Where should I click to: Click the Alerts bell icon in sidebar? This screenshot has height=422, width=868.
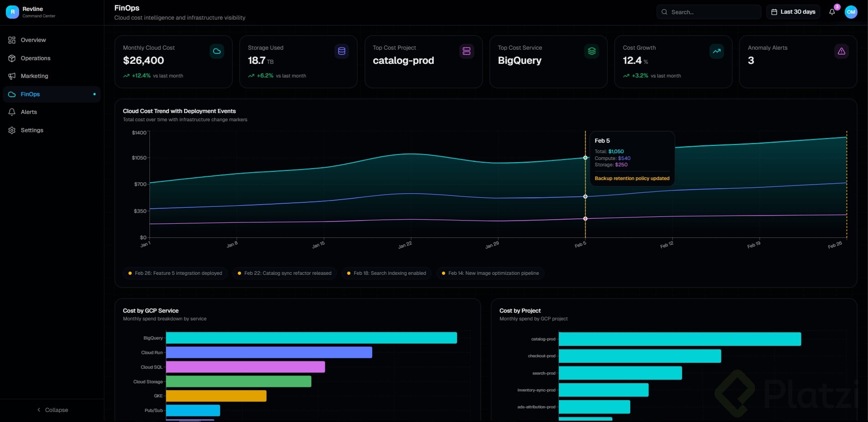(12, 112)
